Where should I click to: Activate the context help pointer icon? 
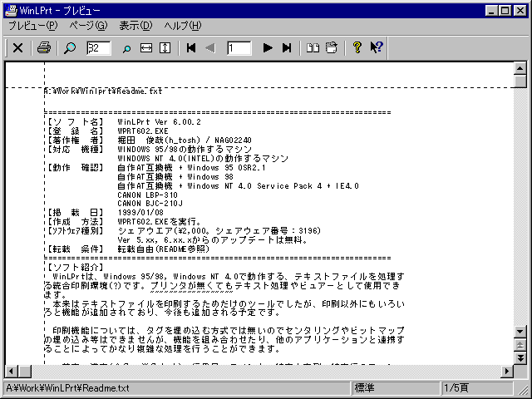coord(377,48)
